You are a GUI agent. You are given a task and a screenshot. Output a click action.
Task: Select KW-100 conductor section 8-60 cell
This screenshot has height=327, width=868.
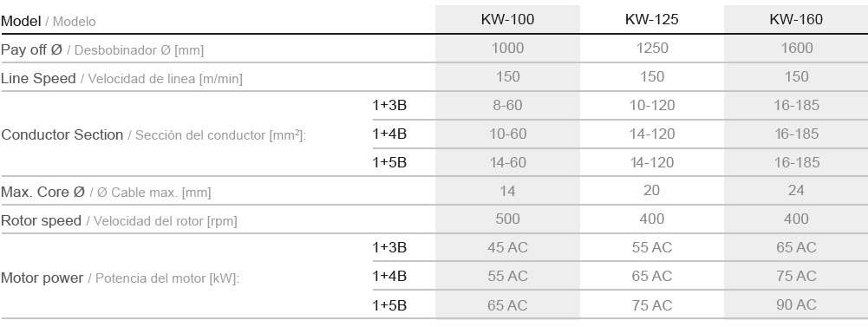tap(507, 105)
